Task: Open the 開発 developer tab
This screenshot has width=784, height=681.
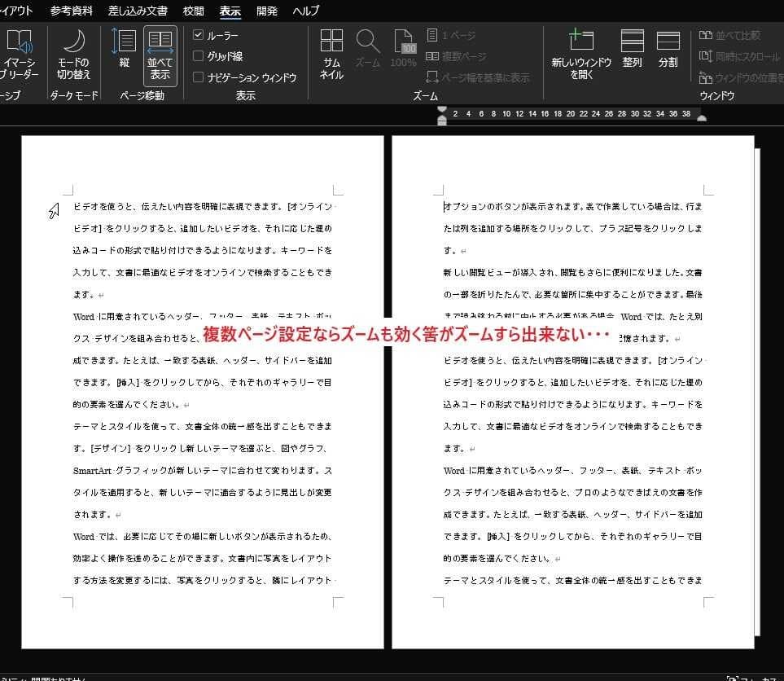Action: (266, 11)
